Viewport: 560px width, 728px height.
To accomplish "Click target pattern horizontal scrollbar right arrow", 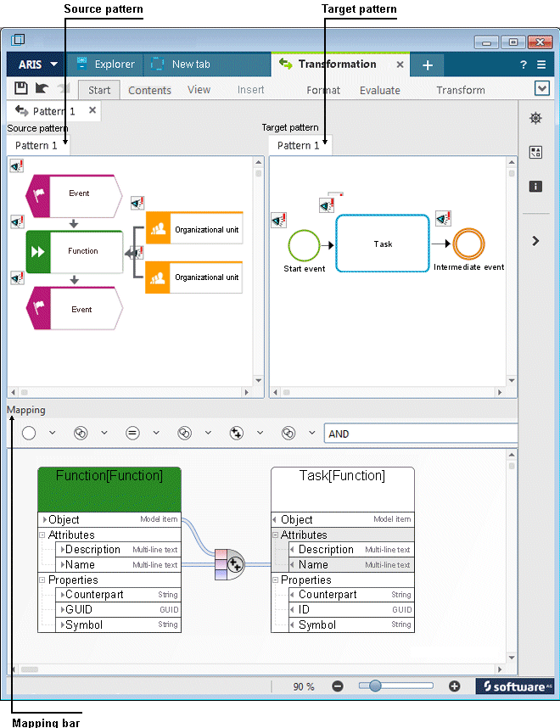I will click(x=500, y=392).
